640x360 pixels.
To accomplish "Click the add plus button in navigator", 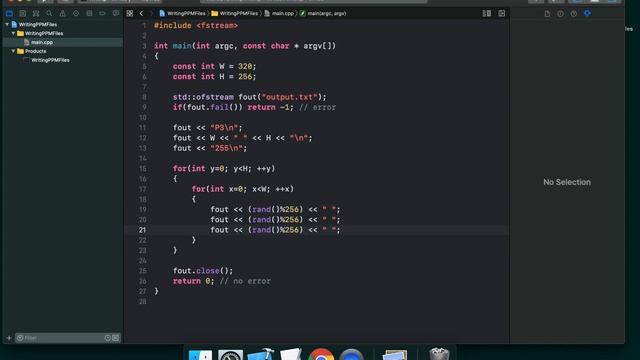I will pos(9,338).
